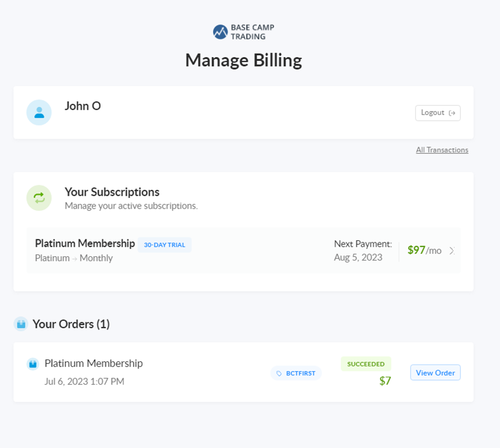Open the View Order button
The image size is (500, 448).
pyautogui.click(x=435, y=373)
